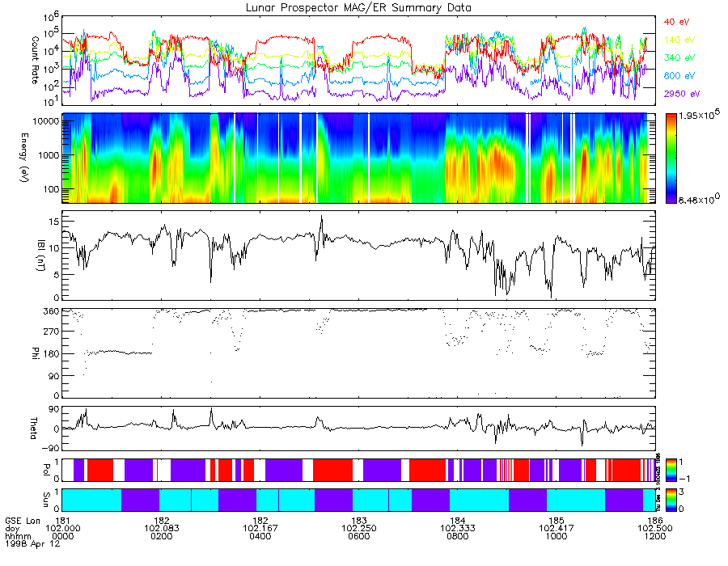Screen dimensions: 728x566
Task: Click the 1200 hhmm tick label
Action: 655,536
